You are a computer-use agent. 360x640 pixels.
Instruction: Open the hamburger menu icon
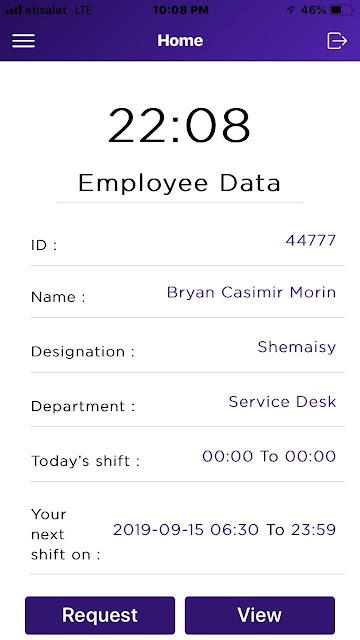point(23,41)
